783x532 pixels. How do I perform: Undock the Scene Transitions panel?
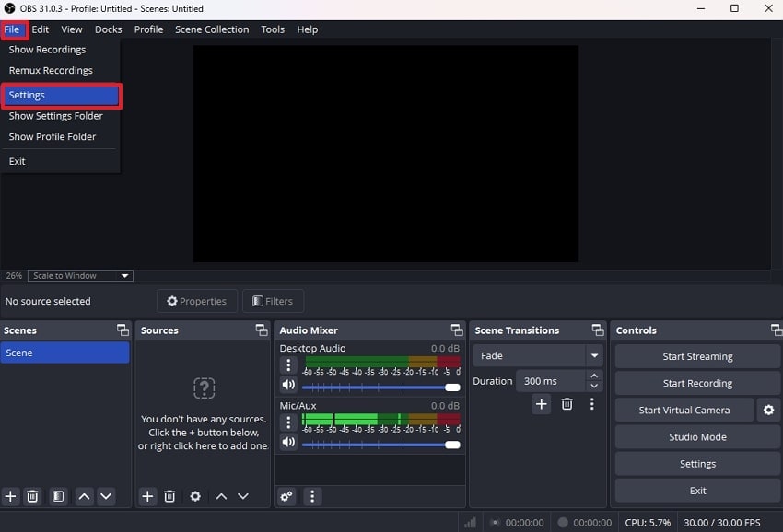(598, 330)
